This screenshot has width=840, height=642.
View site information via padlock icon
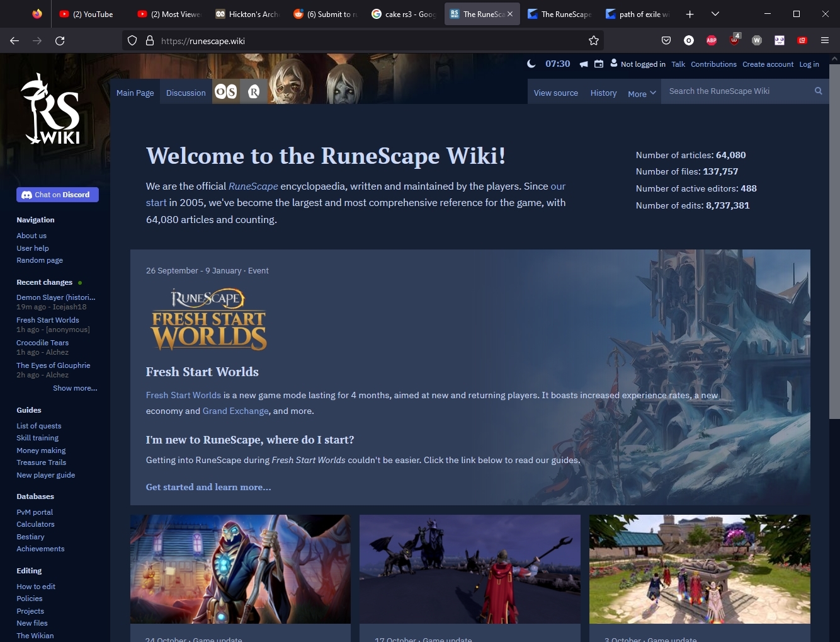pyautogui.click(x=150, y=40)
